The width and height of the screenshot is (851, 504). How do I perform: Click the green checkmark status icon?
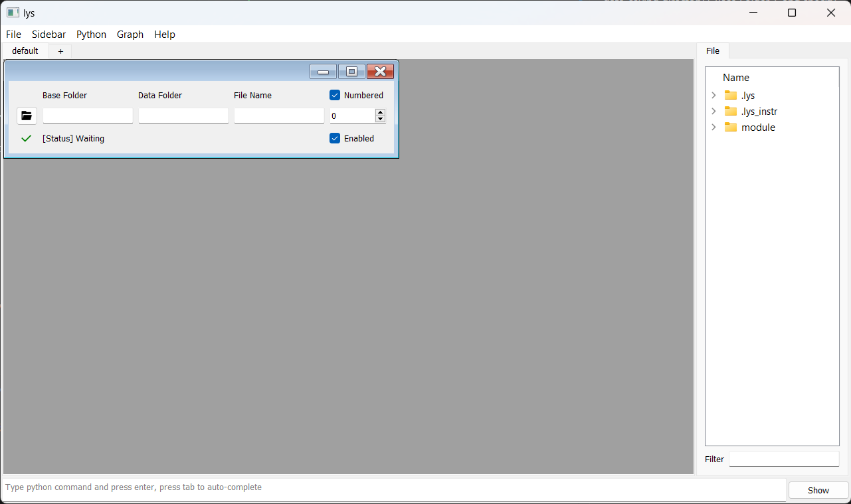tap(27, 138)
